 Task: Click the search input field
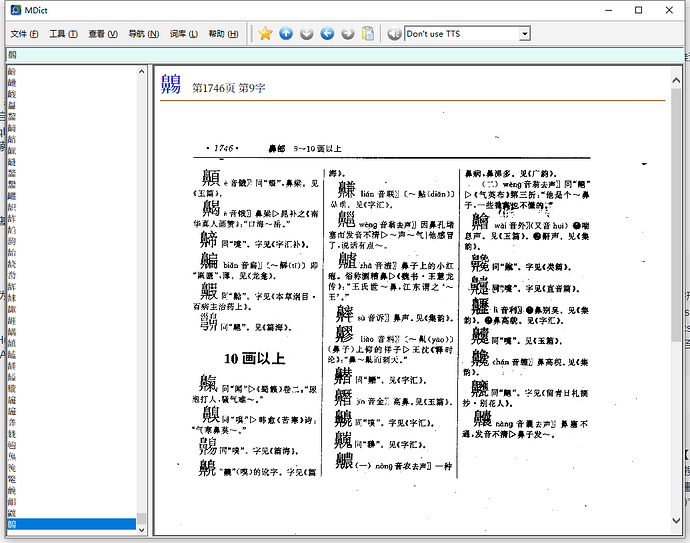(345, 55)
